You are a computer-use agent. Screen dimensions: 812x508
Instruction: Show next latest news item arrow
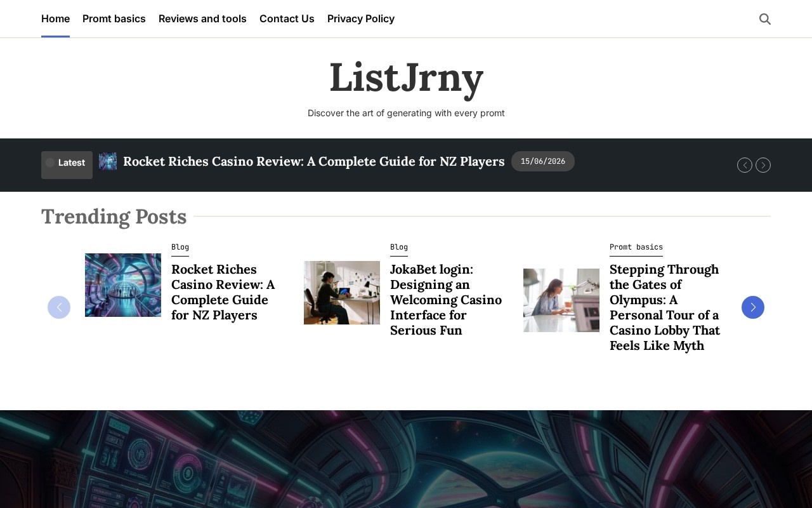763,165
